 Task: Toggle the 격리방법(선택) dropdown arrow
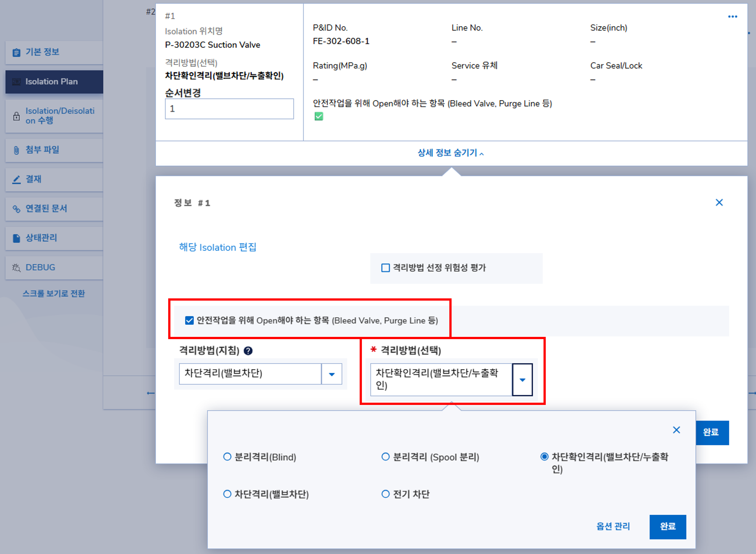click(x=522, y=380)
